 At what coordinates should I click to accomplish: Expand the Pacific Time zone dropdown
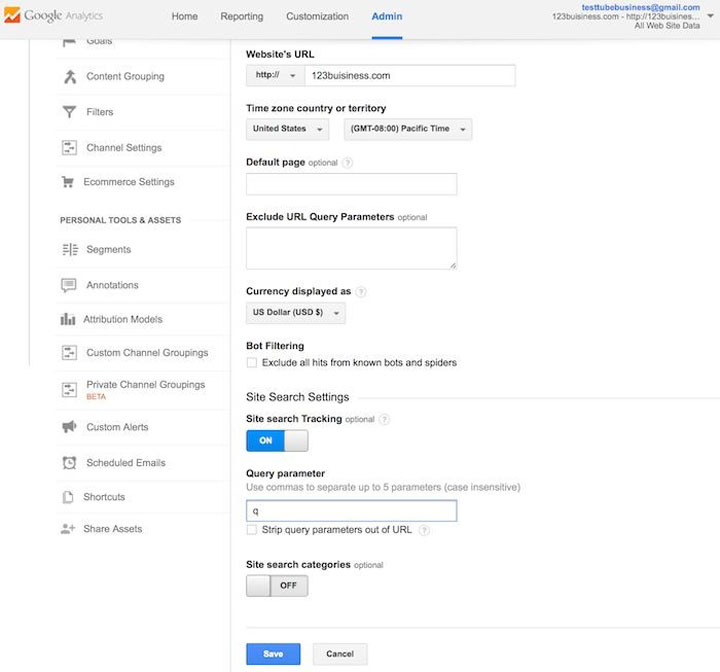pyautogui.click(x=407, y=129)
